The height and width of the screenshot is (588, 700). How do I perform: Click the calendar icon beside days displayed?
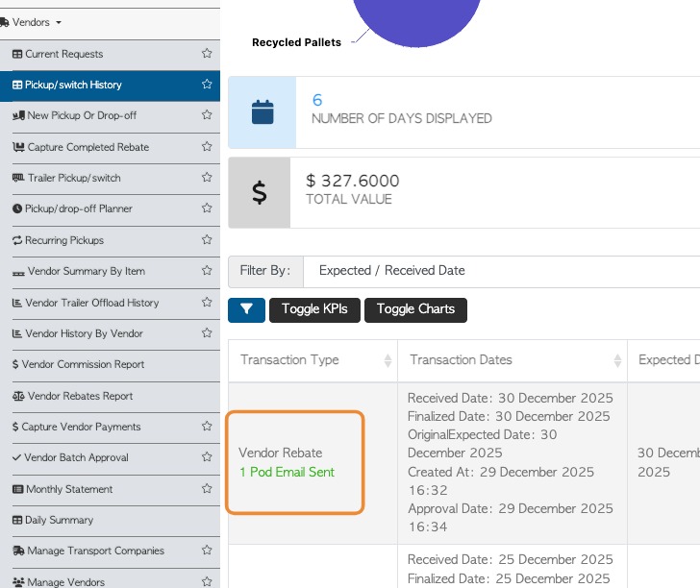[262, 112]
